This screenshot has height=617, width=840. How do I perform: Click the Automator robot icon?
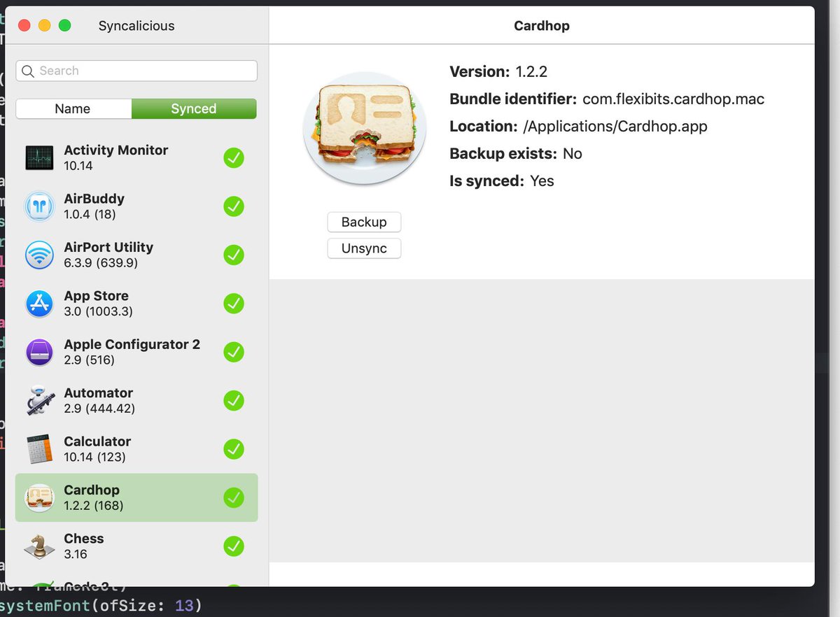39,401
